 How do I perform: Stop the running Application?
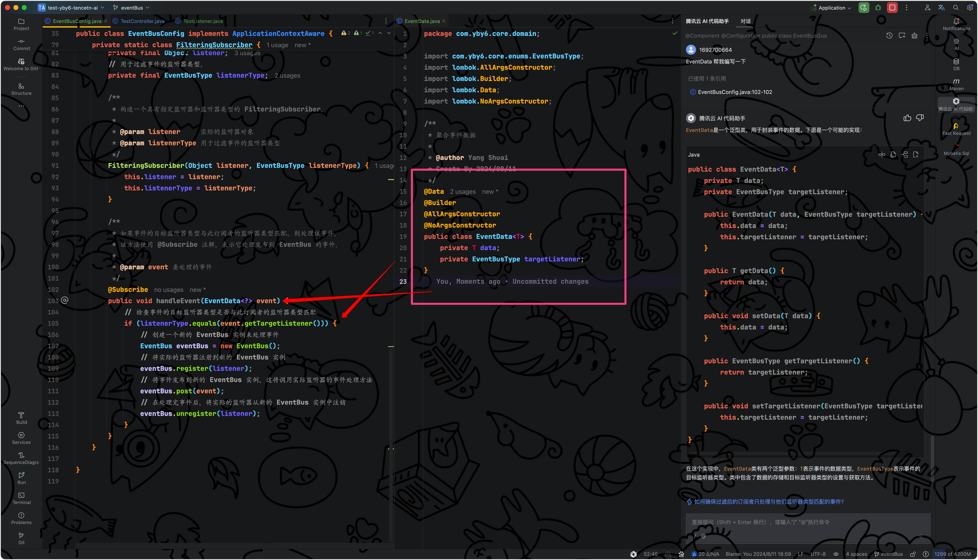click(892, 8)
